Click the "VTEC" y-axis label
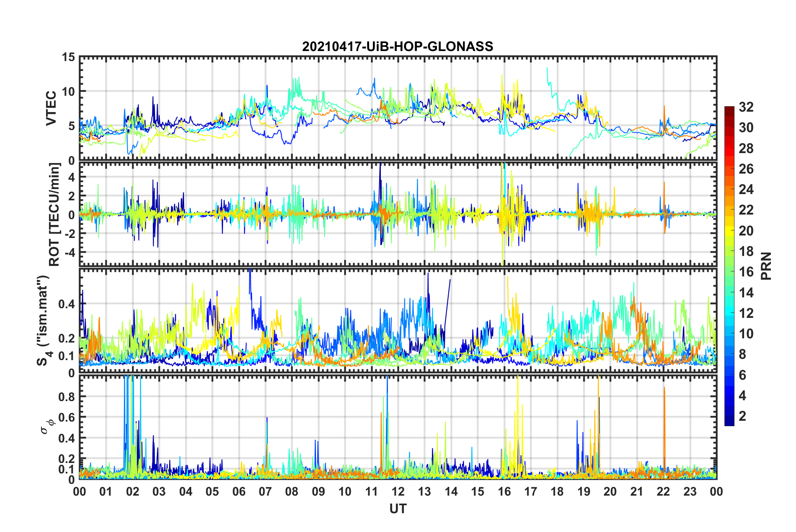Image resolution: width=796 pixels, height=532 pixels. pos(51,108)
